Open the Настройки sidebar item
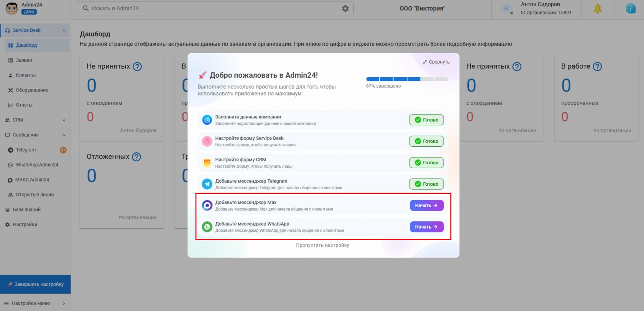The height and width of the screenshot is (311, 644). 35,224
